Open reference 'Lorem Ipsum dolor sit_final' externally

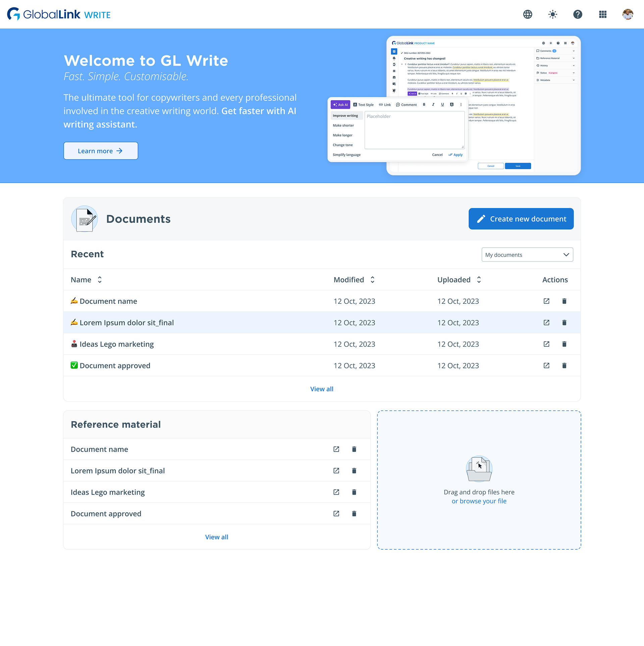336,470
